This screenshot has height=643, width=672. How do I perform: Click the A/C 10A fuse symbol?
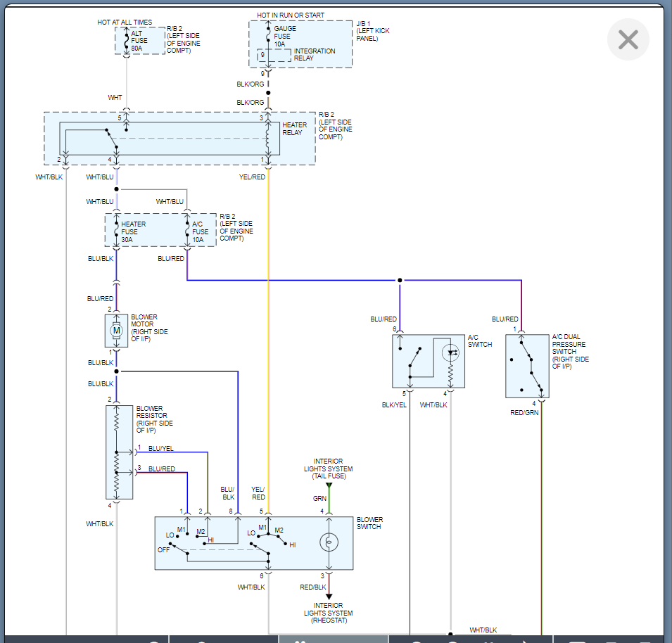coord(187,231)
